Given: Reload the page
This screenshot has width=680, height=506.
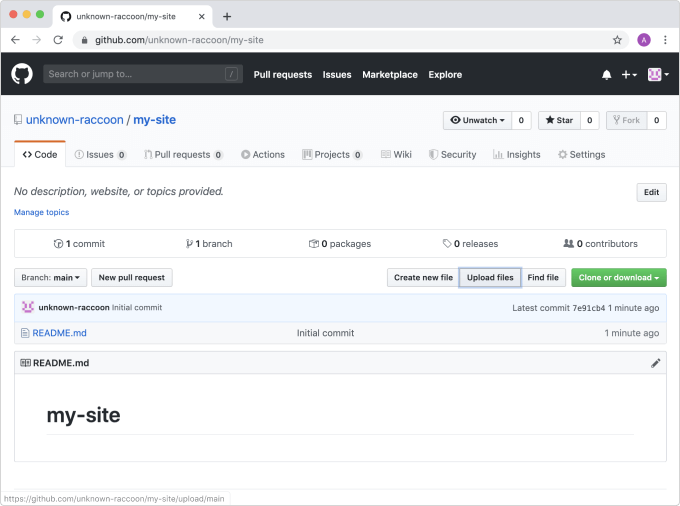Looking at the screenshot, I should (58, 40).
